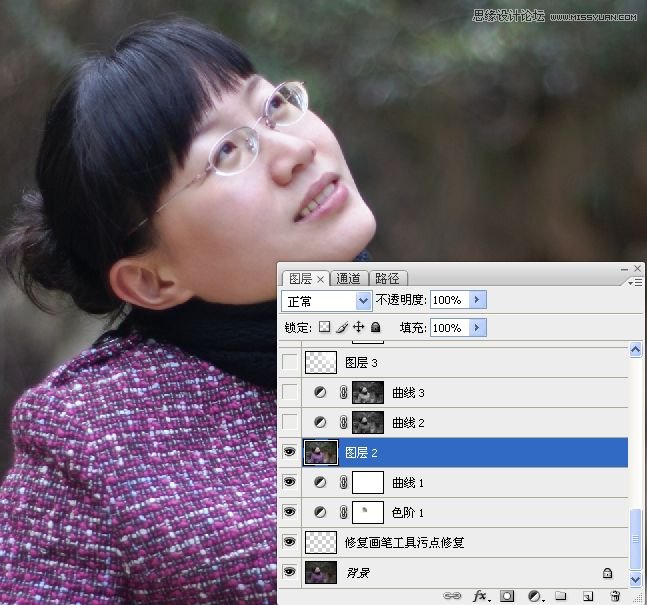
Task: Open the 不透明度 slider arrow
Action: [x=477, y=300]
